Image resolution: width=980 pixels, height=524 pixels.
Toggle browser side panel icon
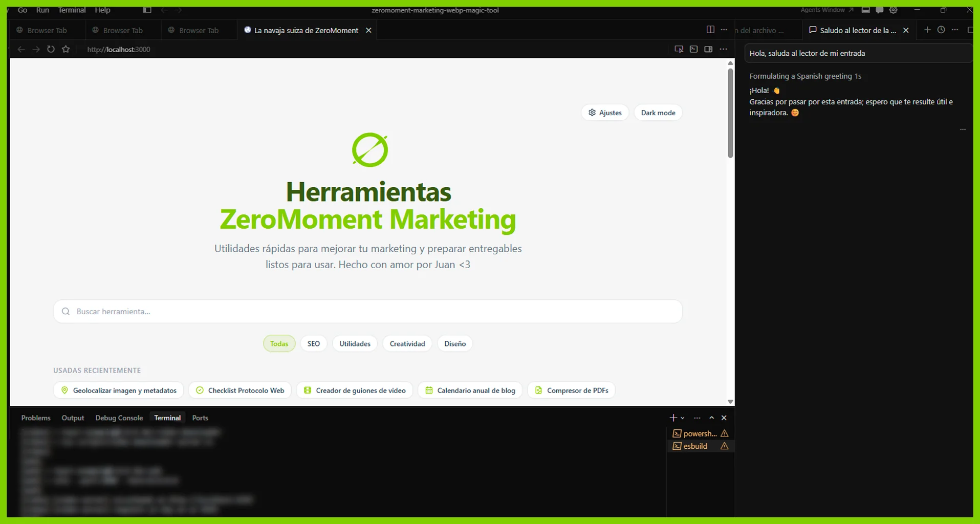pyautogui.click(x=708, y=49)
